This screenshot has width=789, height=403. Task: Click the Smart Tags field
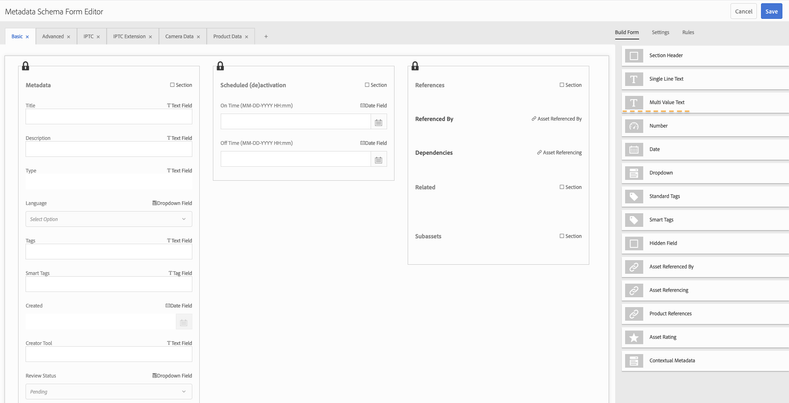point(109,284)
